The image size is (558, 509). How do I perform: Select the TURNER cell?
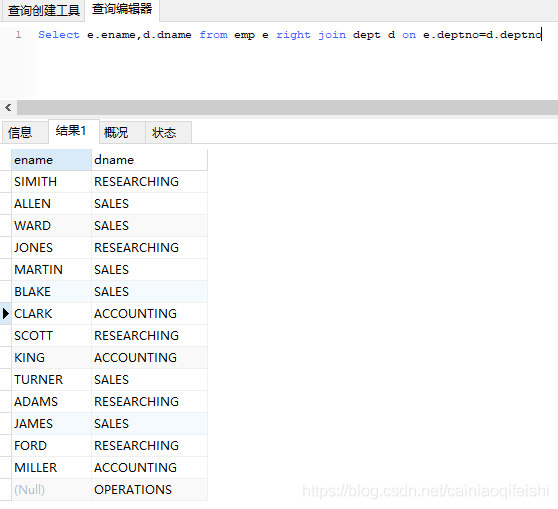[x=52, y=380]
